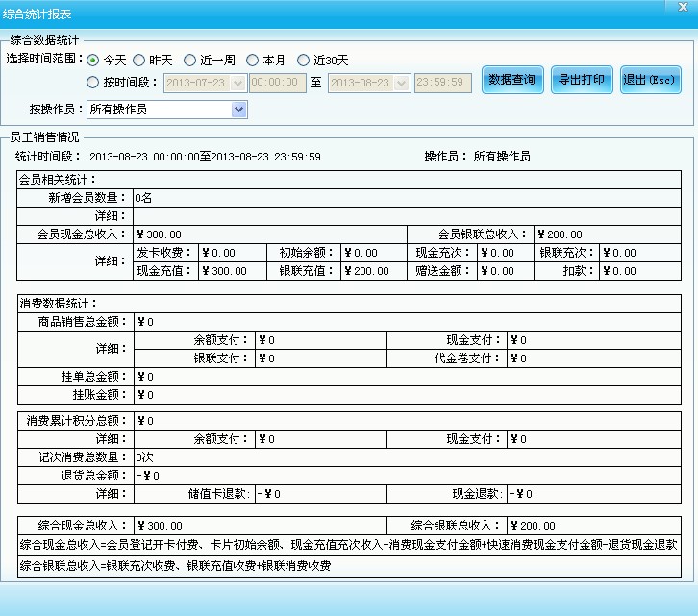The width and height of the screenshot is (698, 616).
Task: Select the 昨天 time range option
Action: [x=138, y=61]
